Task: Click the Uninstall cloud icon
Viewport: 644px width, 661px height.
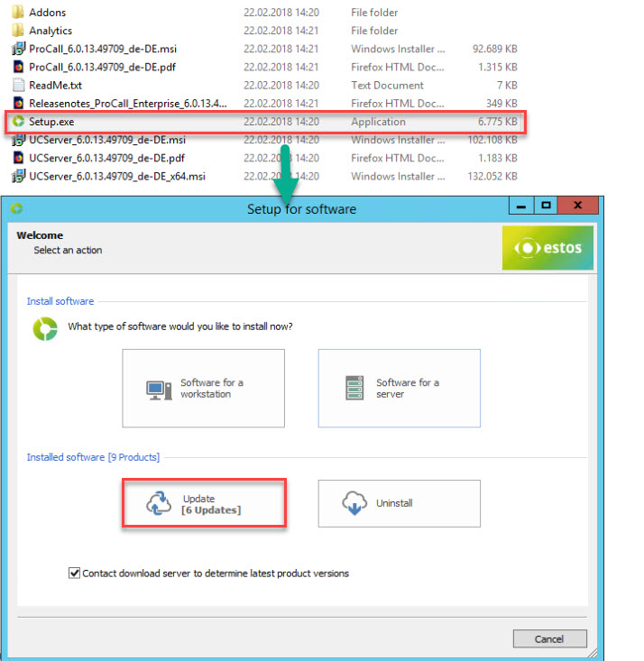Action: 355,503
